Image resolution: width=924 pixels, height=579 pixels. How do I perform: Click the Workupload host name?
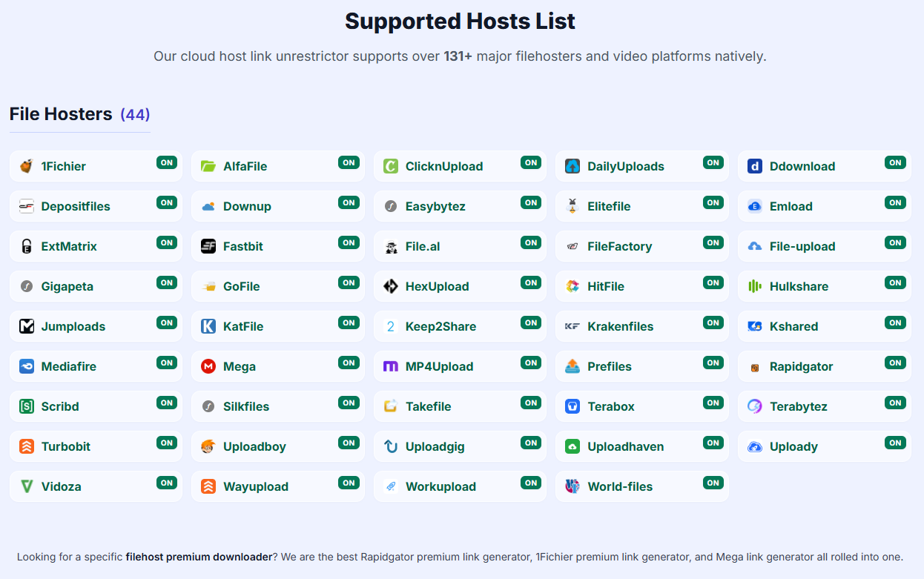point(440,486)
